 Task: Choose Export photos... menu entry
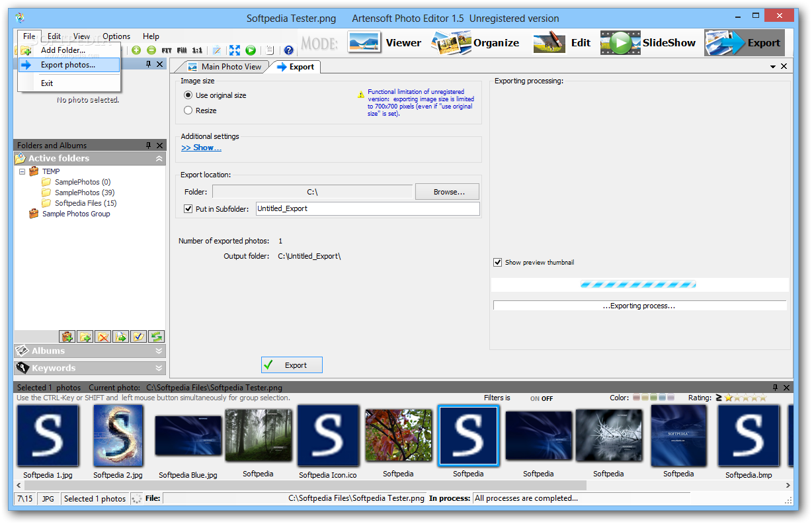coord(69,65)
